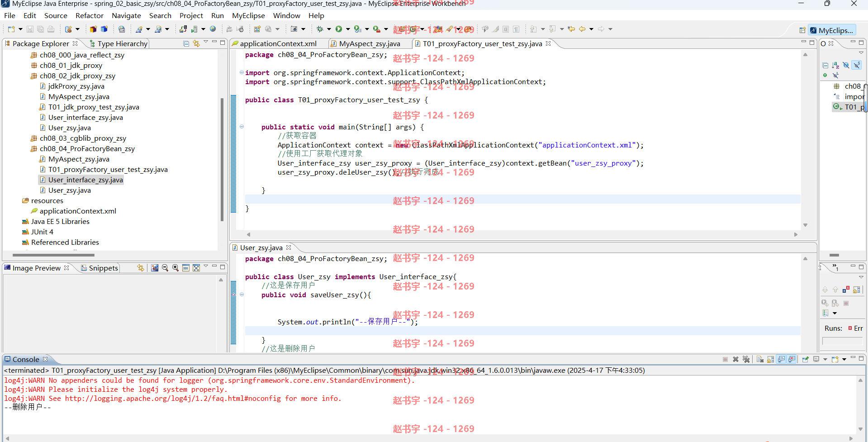Switch to applicationContext.xml editor tab
This screenshot has height=442, width=868.
(278, 43)
